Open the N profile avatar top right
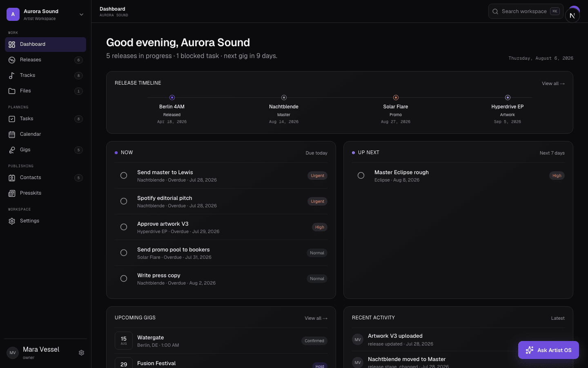This screenshot has width=588, height=368. pyautogui.click(x=572, y=15)
